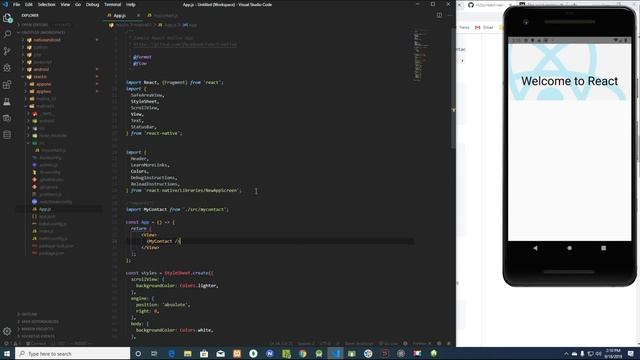Open the Debug view bug icon
The height and width of the screenshot is (360, 640).
point(7,68)
